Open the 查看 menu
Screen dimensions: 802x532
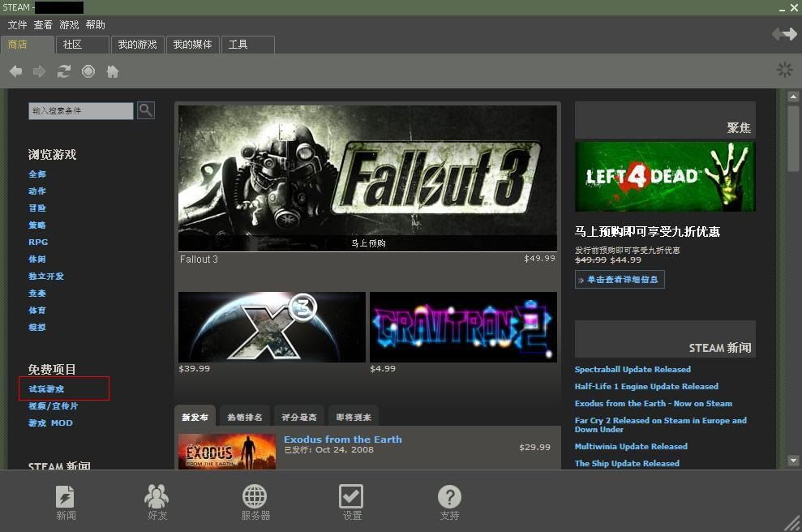(43, 24)
